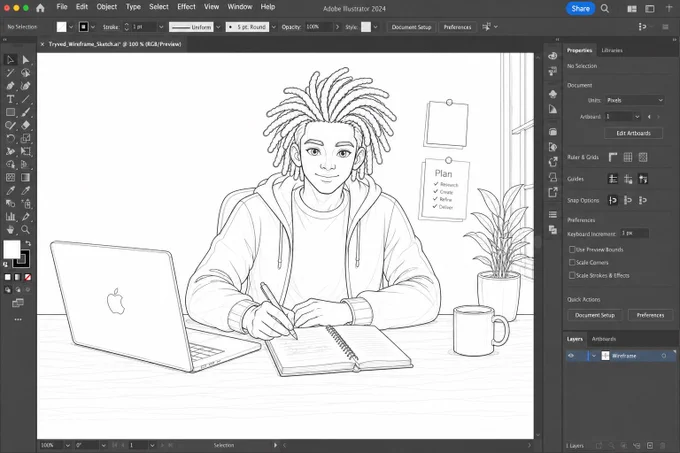Click the blue Share button

580,9
